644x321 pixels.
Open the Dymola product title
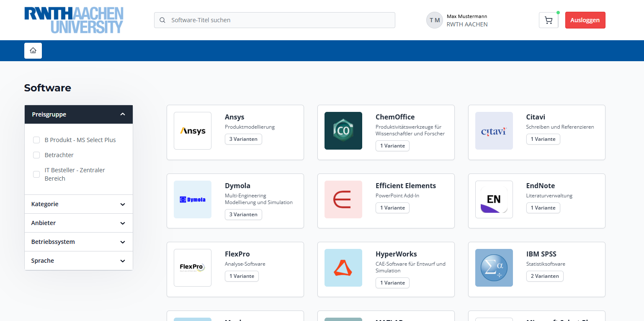pos(237,186)
